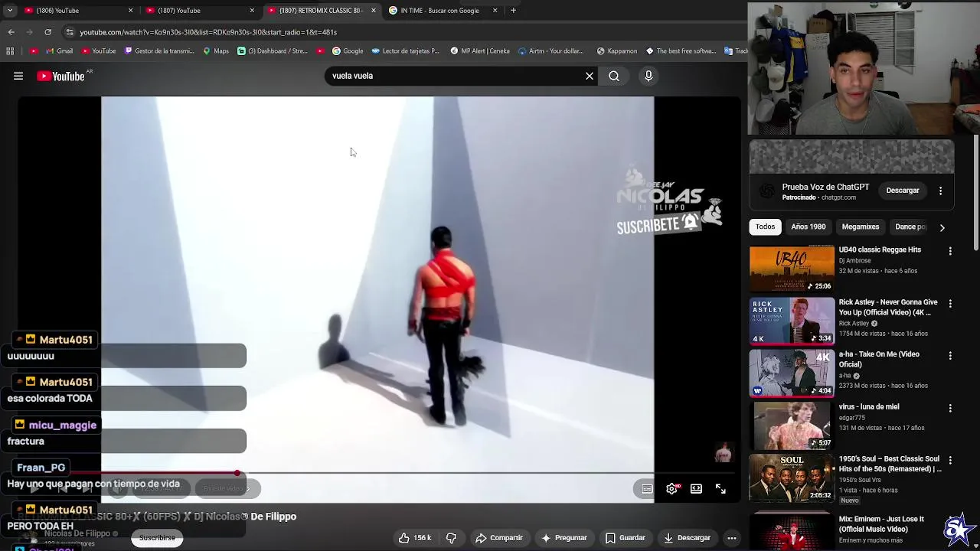This screenshot has height=551, width=980.
Task: Click the Compartir share button
Action: click(x=499, y=538)
